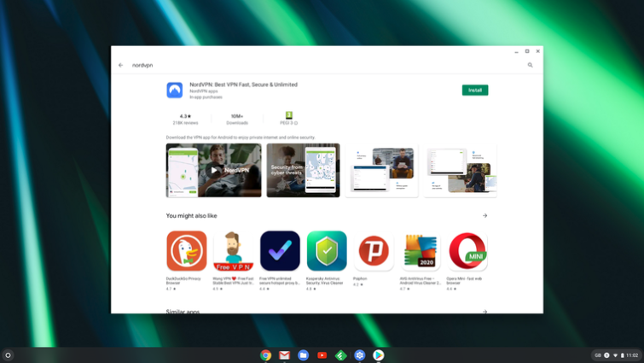The height and width of the screenshot is (363, 644).
Task: Play the NordVPN promo video
Action: (214, 170)
